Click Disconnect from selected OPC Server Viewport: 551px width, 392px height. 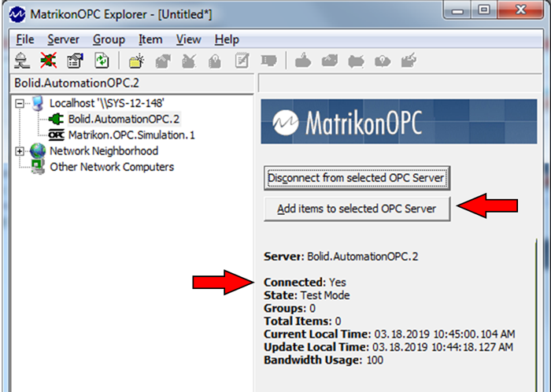(x=357, y=178)
